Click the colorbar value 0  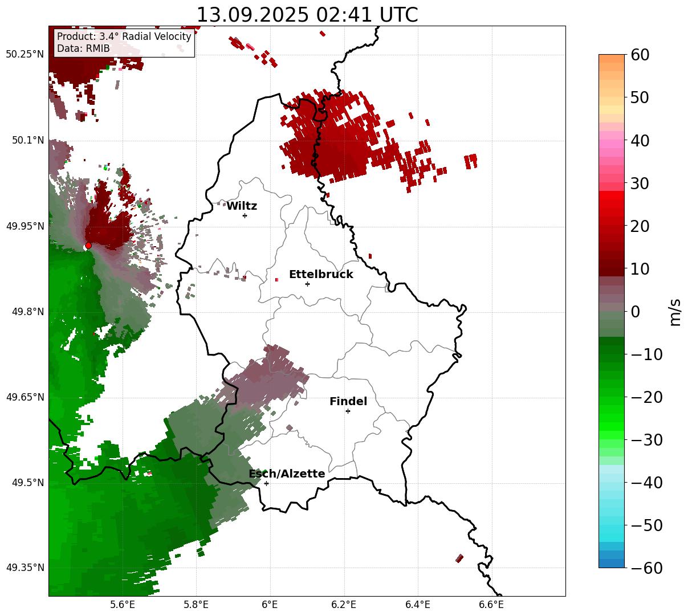pos(635,312)
